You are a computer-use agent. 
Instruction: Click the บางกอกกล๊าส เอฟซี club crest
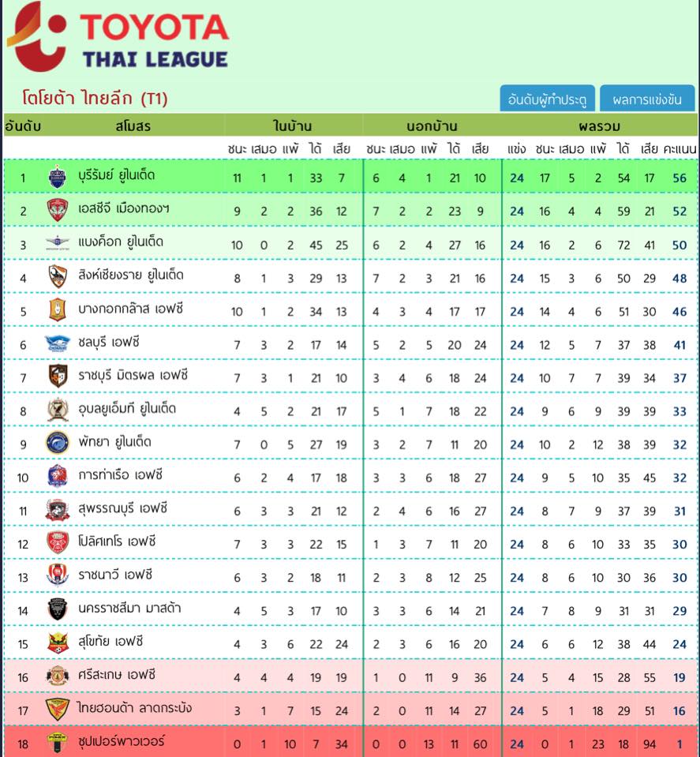(x=58, y=310)
